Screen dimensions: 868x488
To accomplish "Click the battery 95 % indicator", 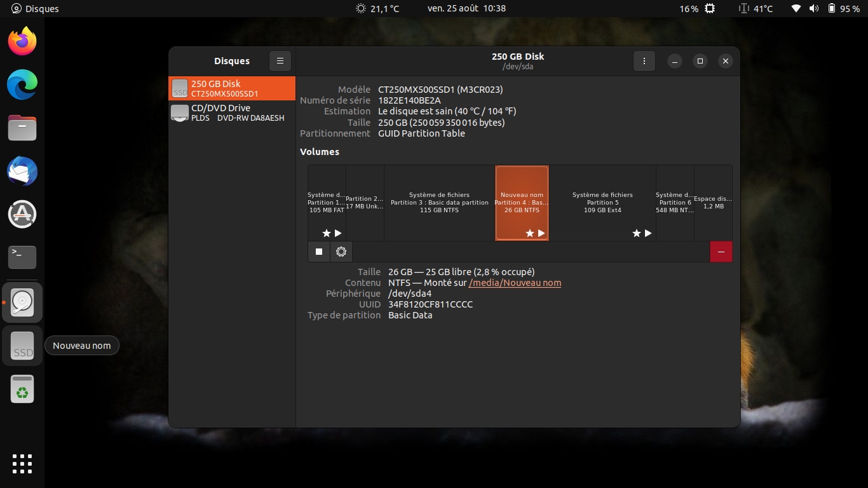I will 844,8.
